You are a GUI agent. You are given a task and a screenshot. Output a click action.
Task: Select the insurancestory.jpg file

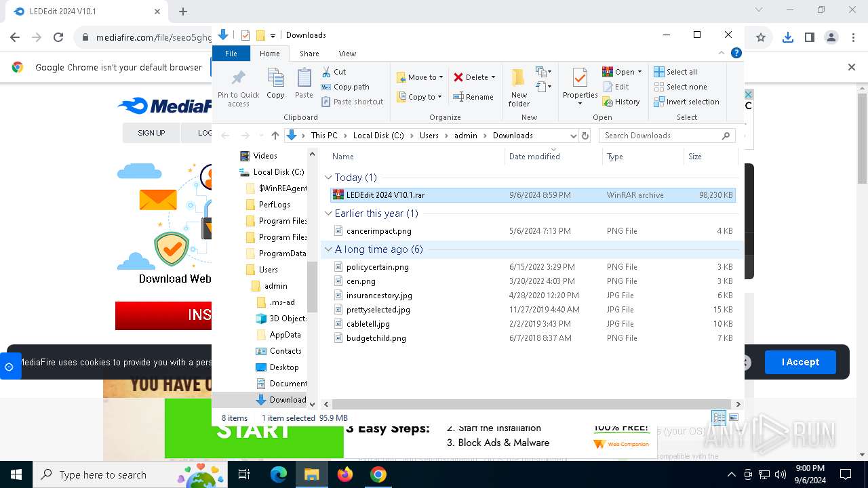point(532,296)
